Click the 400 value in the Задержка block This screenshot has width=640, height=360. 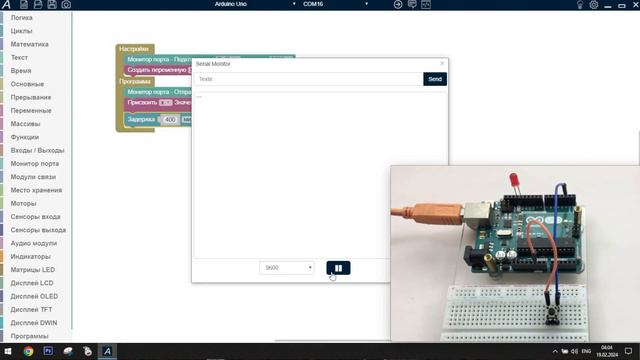tap(170, 120)
